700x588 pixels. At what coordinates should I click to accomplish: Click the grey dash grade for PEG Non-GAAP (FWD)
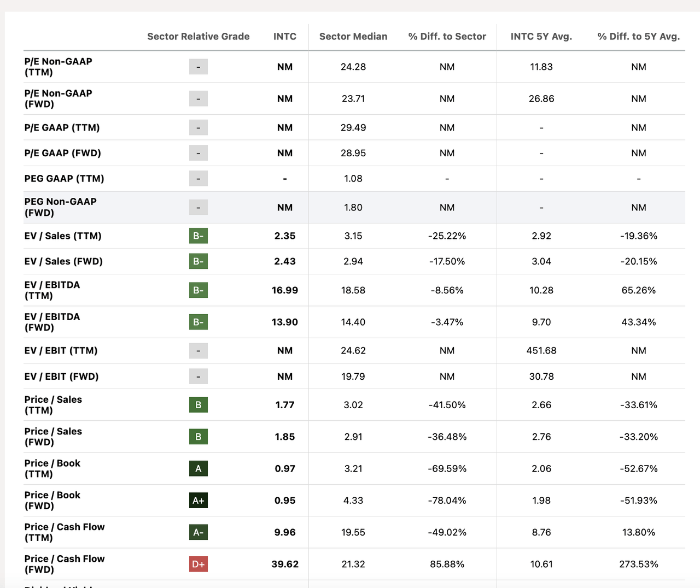click(x=198, y=208)
